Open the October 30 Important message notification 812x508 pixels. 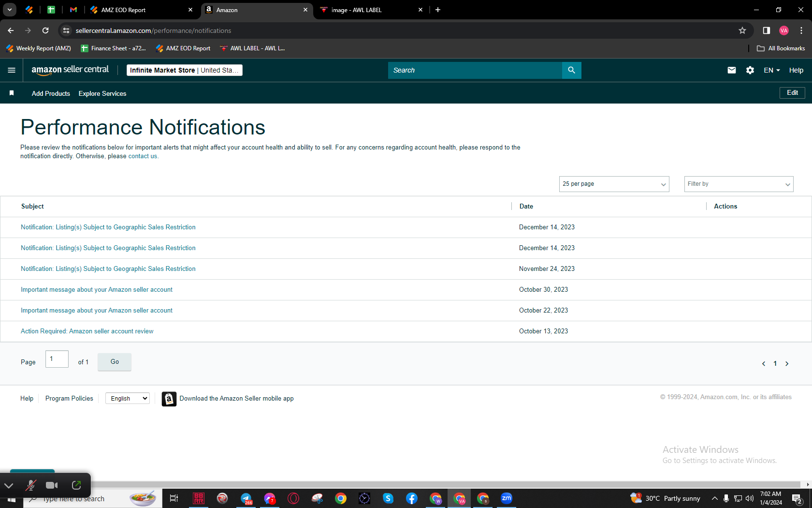click(x=97, y=290)
